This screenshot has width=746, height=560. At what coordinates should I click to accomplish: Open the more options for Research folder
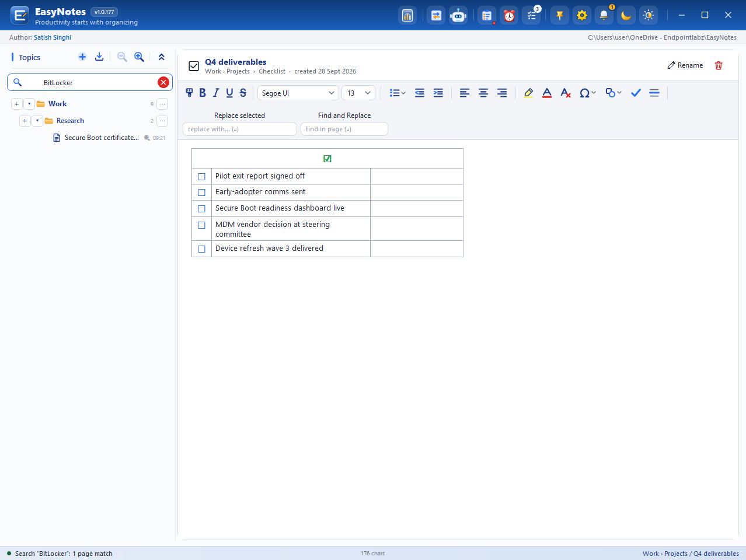(x=162, y=121)
